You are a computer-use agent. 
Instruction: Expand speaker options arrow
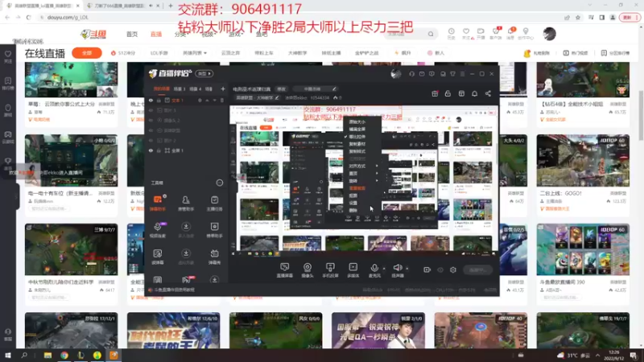[407, 268]
